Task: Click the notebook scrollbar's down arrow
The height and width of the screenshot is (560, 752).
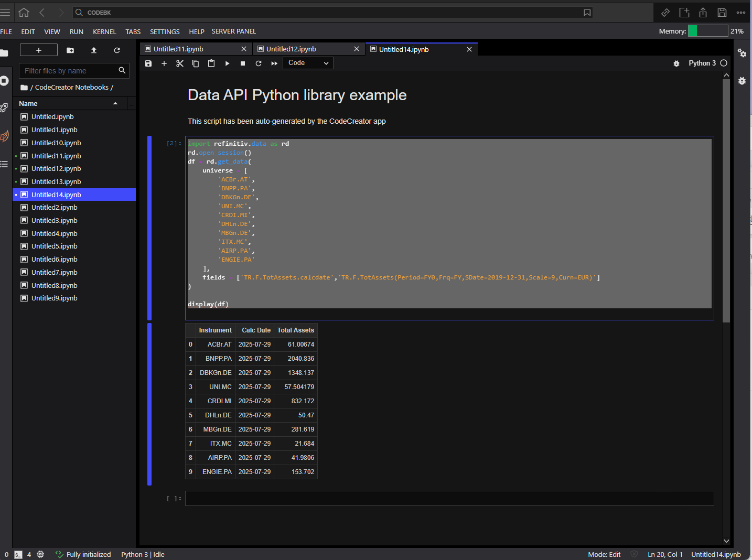Action: [726, 541]
